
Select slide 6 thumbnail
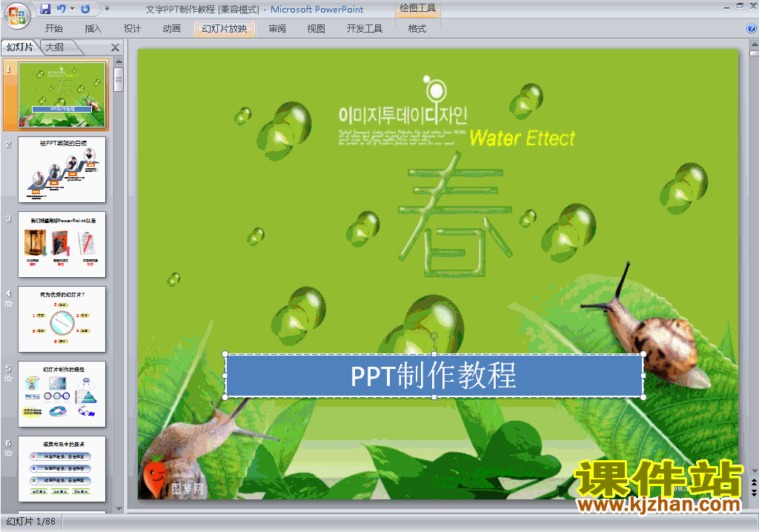(x=62, y=469)
